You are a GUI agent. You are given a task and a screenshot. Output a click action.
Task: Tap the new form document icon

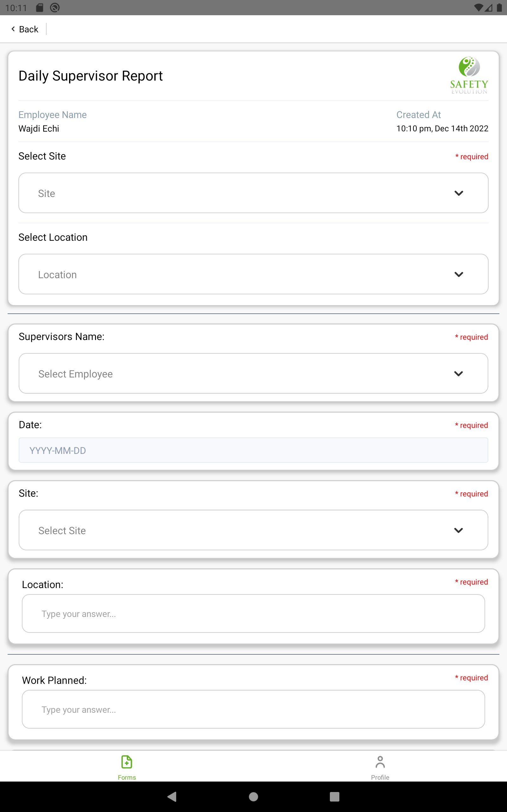[126, 762]
